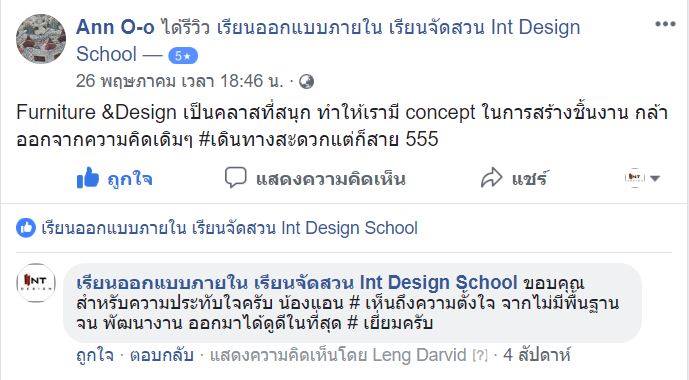Click the small INT page icon selector
The image size is (689, 380).
(x=635, y=177)
